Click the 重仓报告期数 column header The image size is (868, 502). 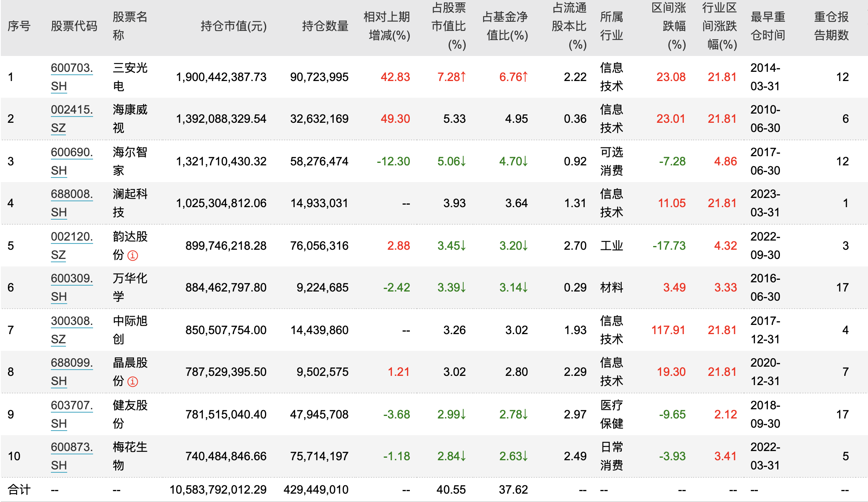pyautogui.click(x=832, y=26)
